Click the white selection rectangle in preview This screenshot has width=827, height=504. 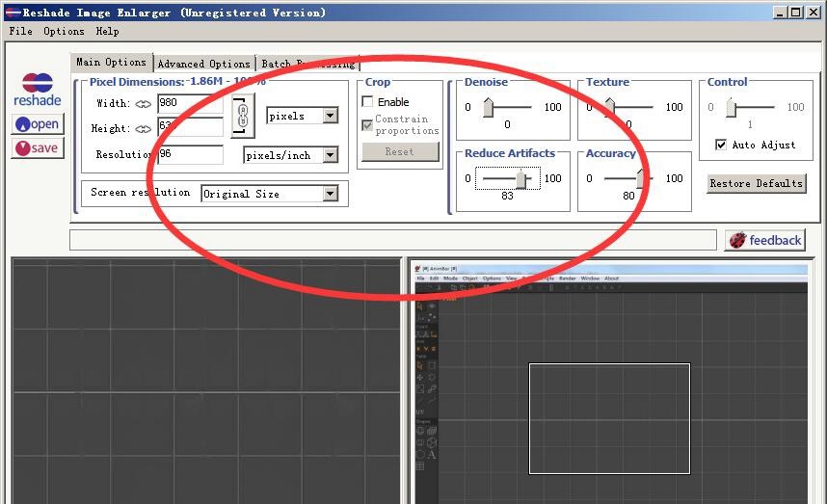pos(609,418)
